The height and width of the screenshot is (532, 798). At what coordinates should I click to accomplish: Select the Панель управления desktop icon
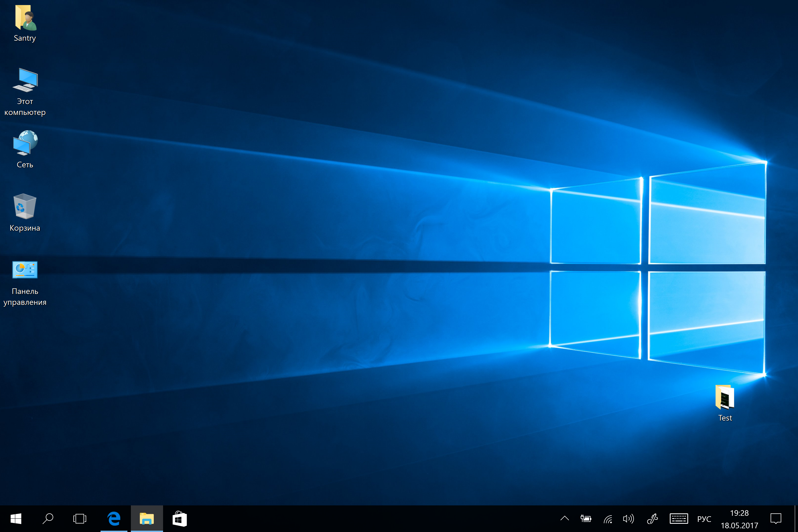pos(25,270)
